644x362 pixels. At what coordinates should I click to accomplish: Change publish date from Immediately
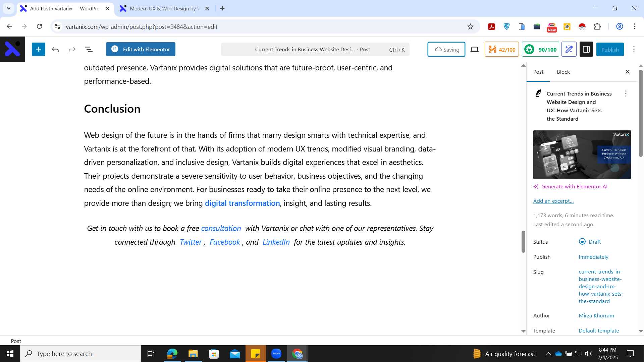(x=593, y=257)
